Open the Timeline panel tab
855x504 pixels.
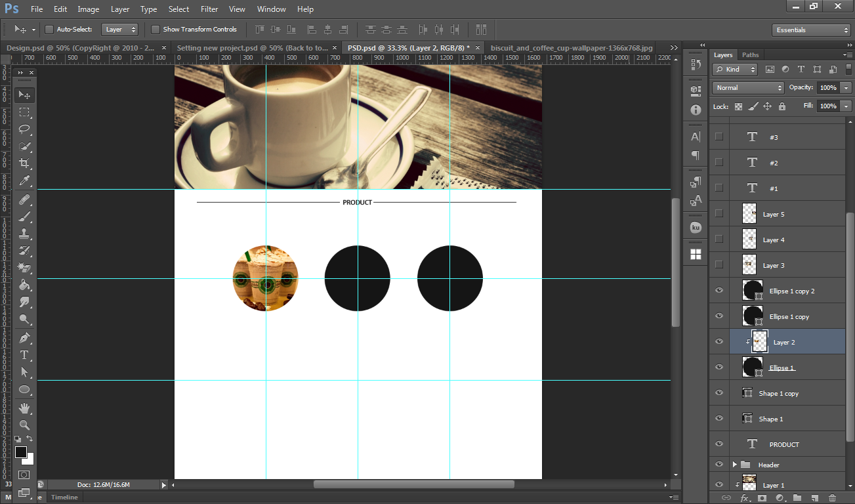64,497
